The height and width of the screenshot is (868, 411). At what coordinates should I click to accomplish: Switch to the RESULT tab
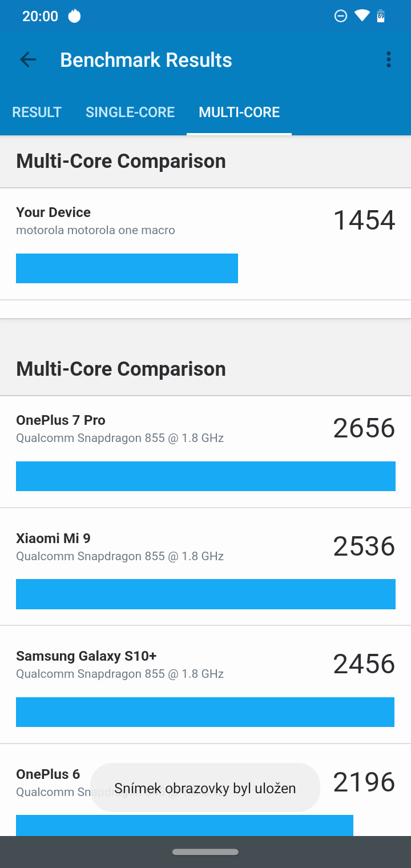[37, 112]
